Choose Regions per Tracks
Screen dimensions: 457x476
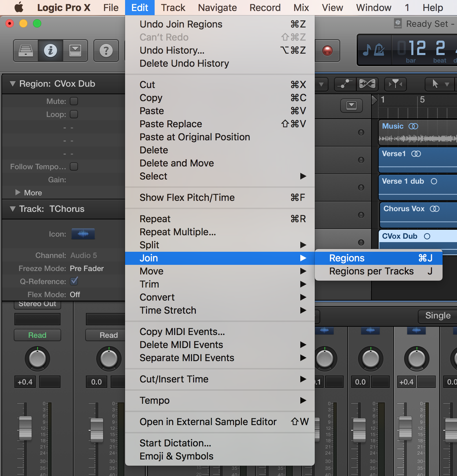click(x=379, y=271)
